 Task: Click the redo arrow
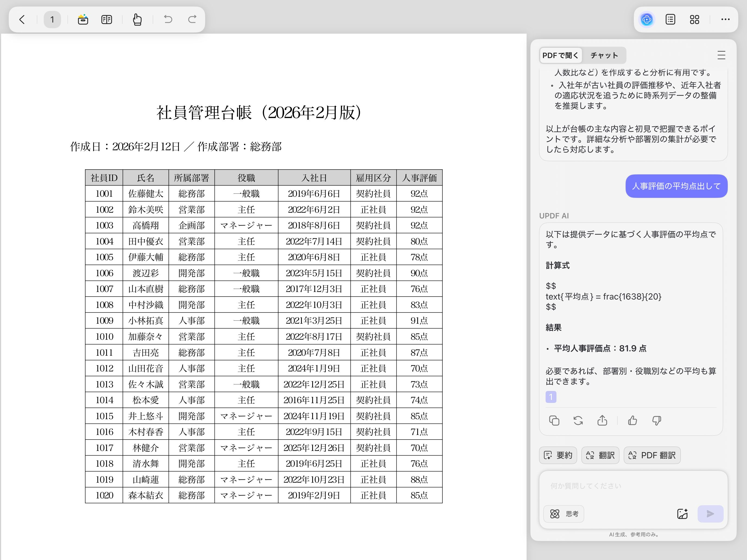pyautogui.click(x=192, y=20)
